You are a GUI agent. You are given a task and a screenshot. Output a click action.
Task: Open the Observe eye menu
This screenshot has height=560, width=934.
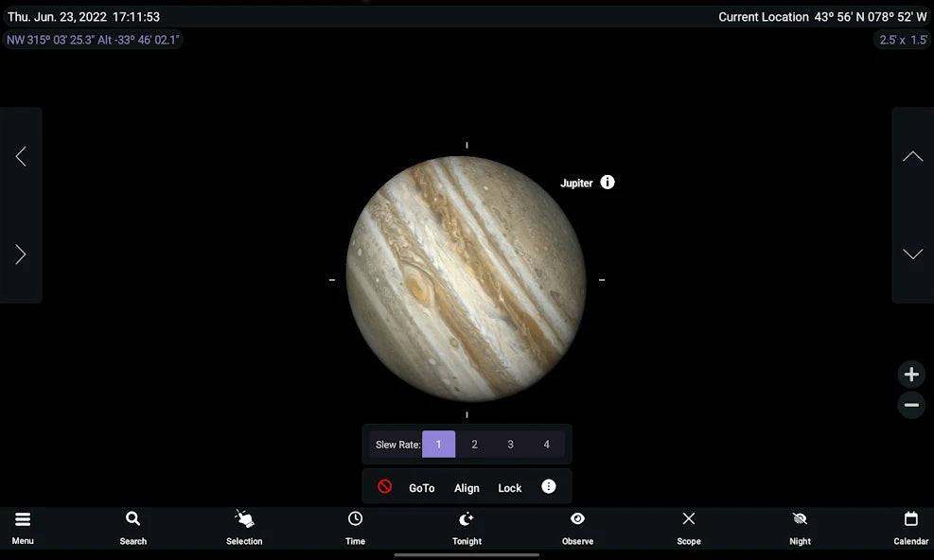[577, 527]
